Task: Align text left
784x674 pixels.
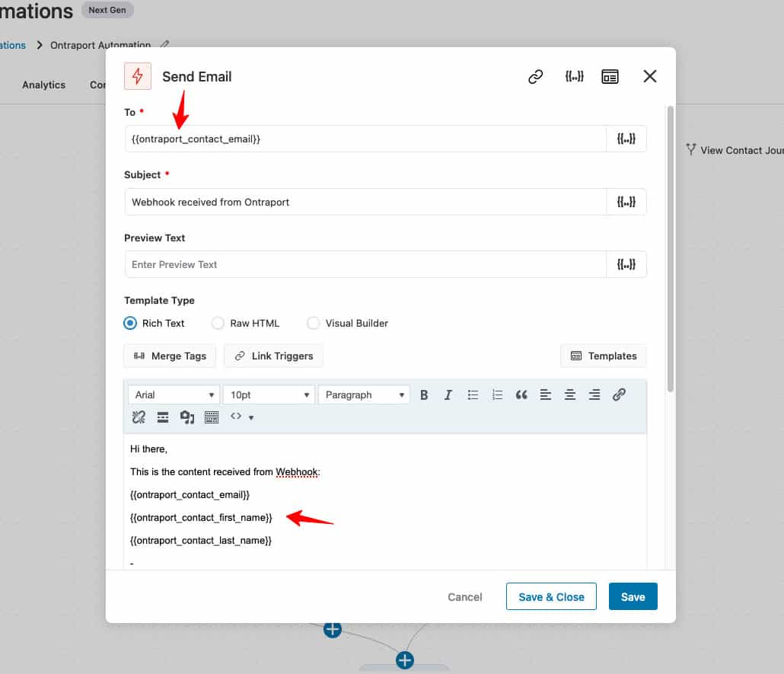Action: (x=546, y=394)
